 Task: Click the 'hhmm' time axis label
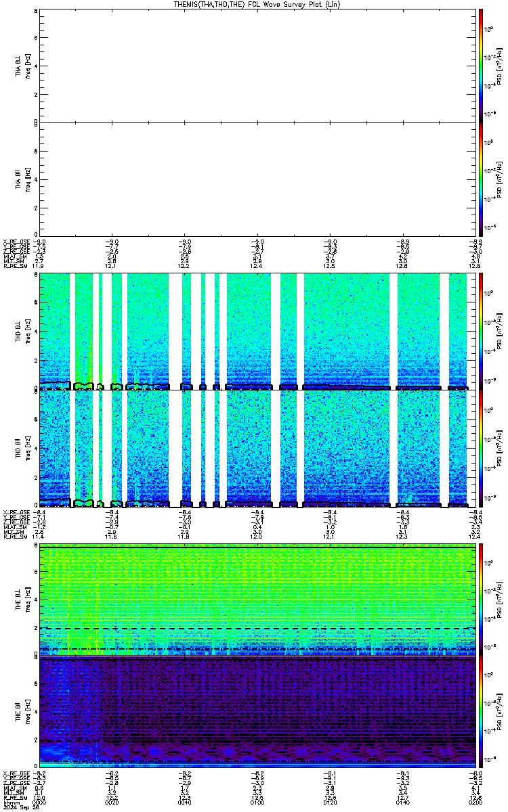pos(11,803)
